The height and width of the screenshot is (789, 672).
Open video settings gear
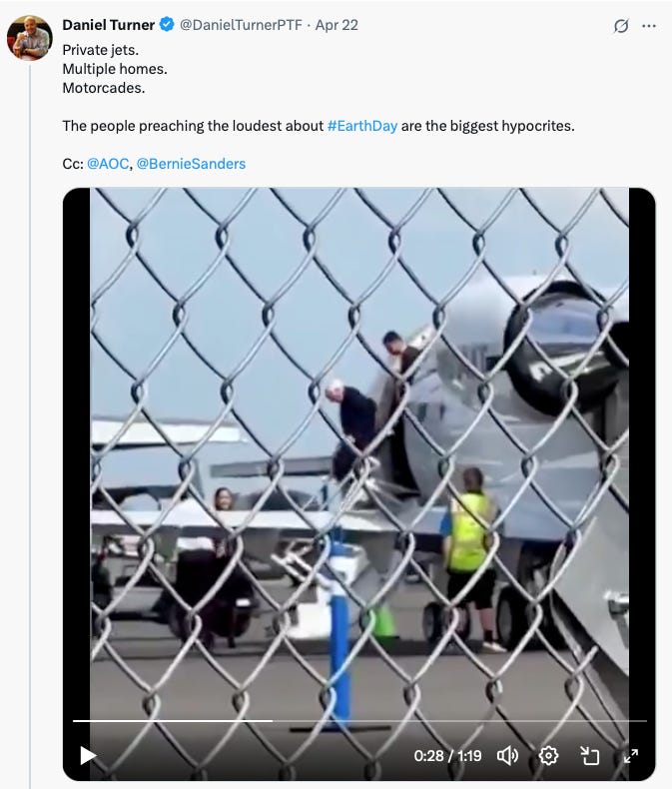coord(548,755)
